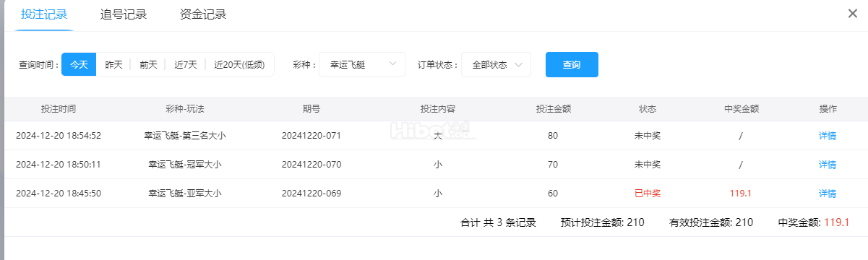This screenshot has width=868, height=260.
Task: Click 操作 column header
Action: click(x=828, y=109)
